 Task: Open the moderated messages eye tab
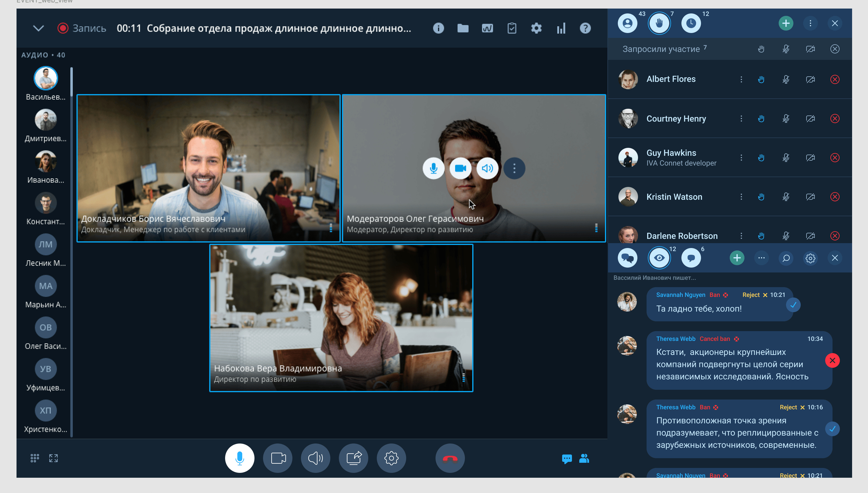pos(659,258)
